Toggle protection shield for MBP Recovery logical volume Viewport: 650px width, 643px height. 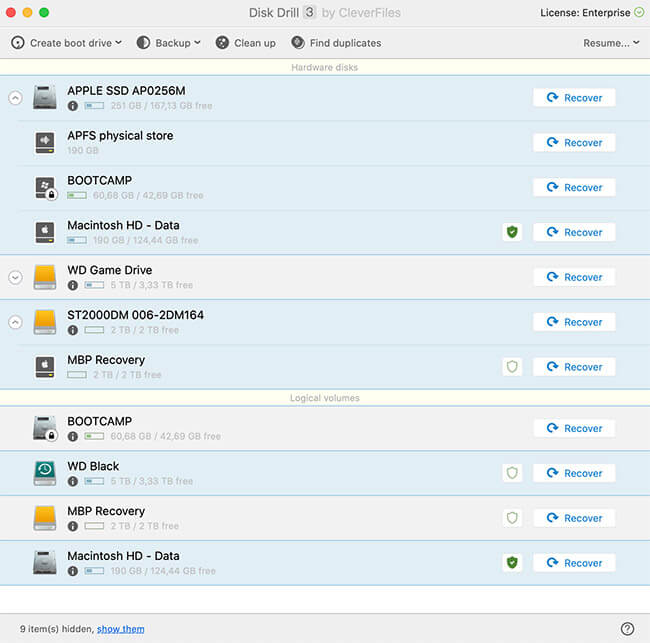[x=512, y=518]
